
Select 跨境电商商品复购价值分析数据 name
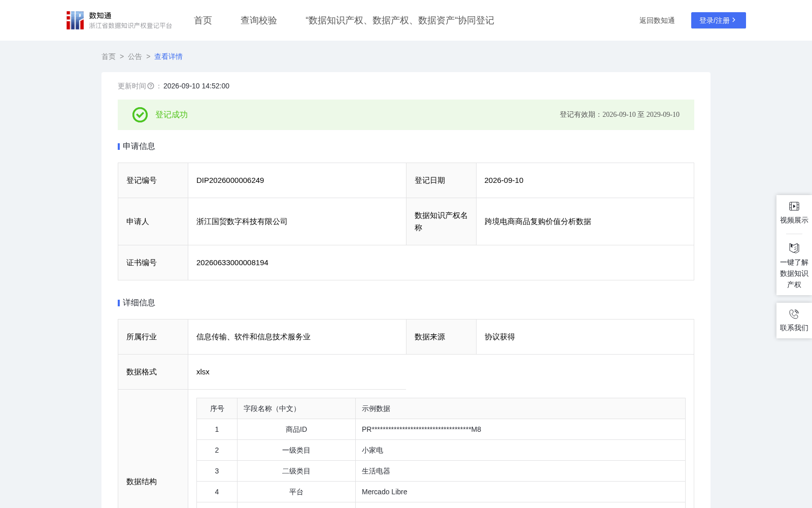(x=538, y=221)
